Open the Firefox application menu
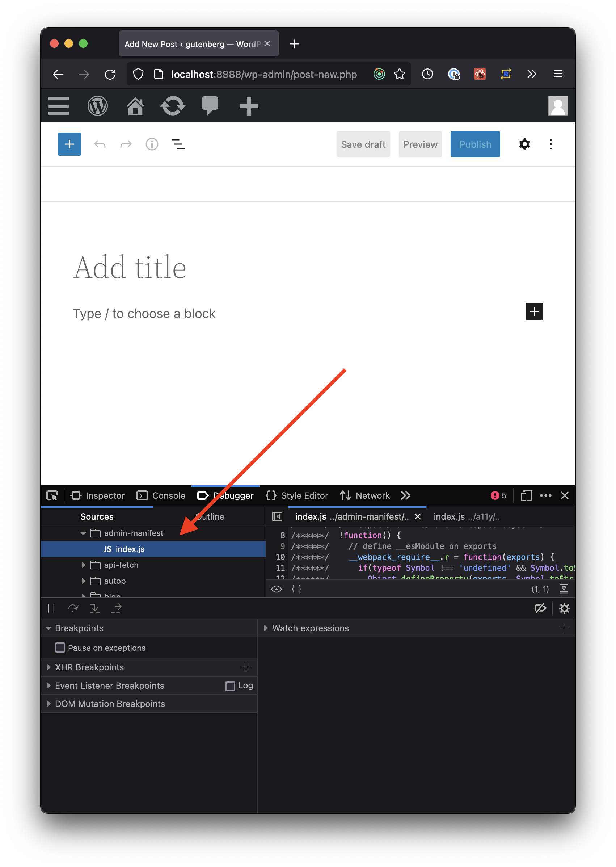This screenshot has width=616, height=867. tap(558, 74)
